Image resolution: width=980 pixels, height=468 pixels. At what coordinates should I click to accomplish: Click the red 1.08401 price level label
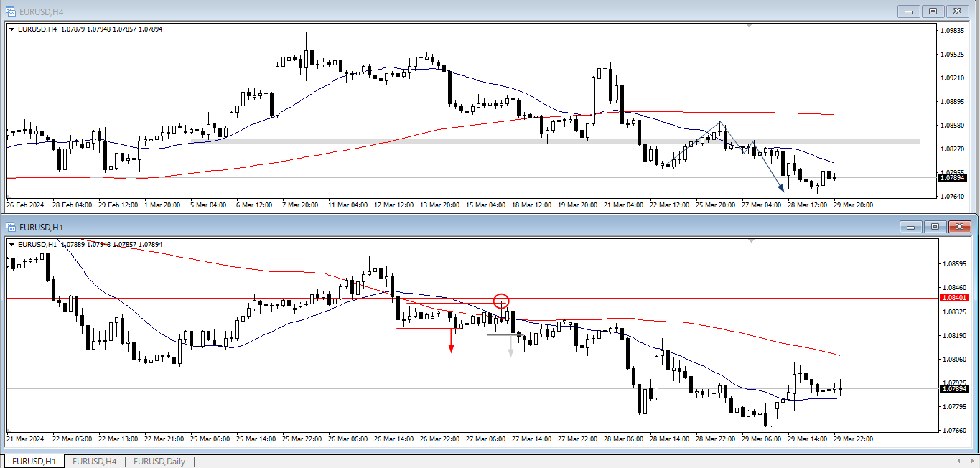(954, 298)
